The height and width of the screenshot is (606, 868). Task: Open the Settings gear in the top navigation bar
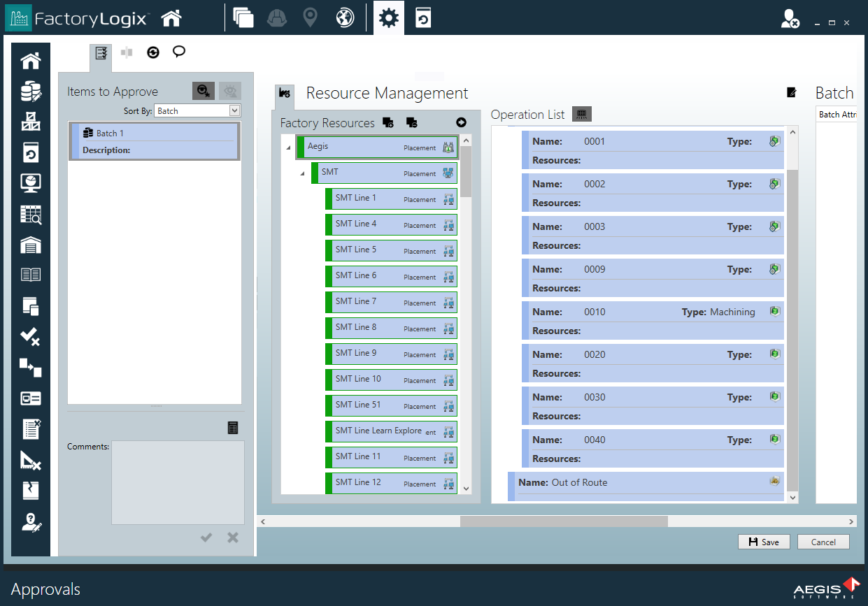click(x=388, y=17)
